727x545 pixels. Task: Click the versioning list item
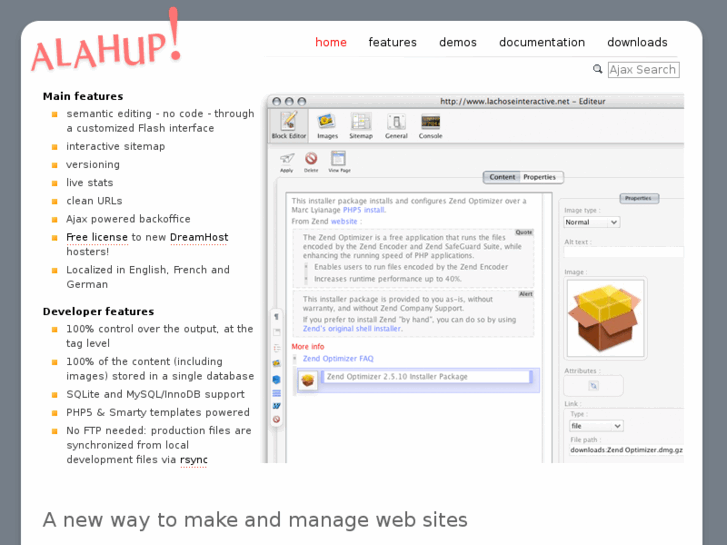click(x=93, y=165)
